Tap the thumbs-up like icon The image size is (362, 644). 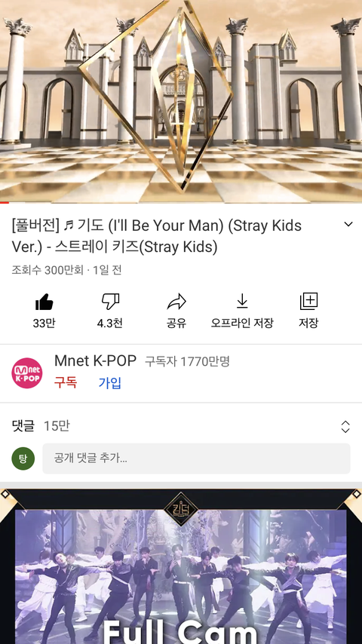44,302
